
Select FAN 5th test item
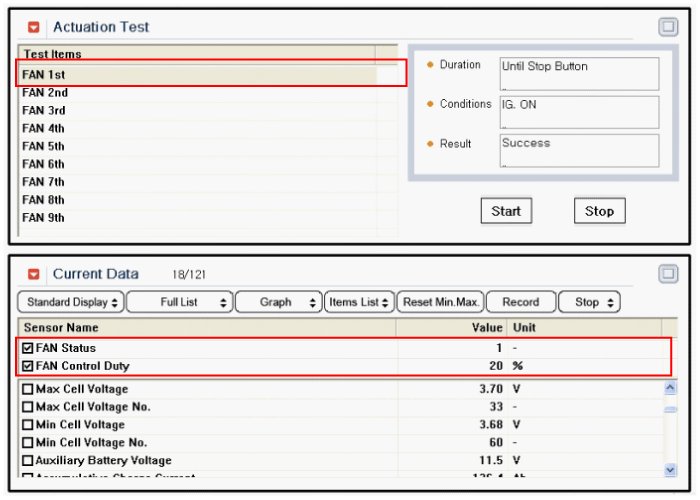(44, 146)
